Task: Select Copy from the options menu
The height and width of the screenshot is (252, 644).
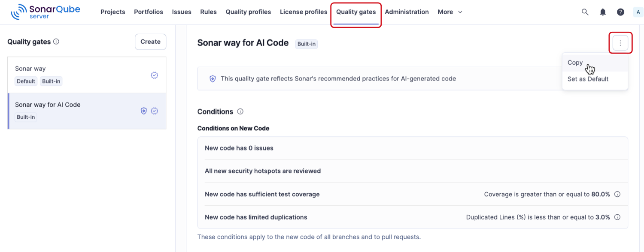Action: pyautogui.click(x=575, y=63)
